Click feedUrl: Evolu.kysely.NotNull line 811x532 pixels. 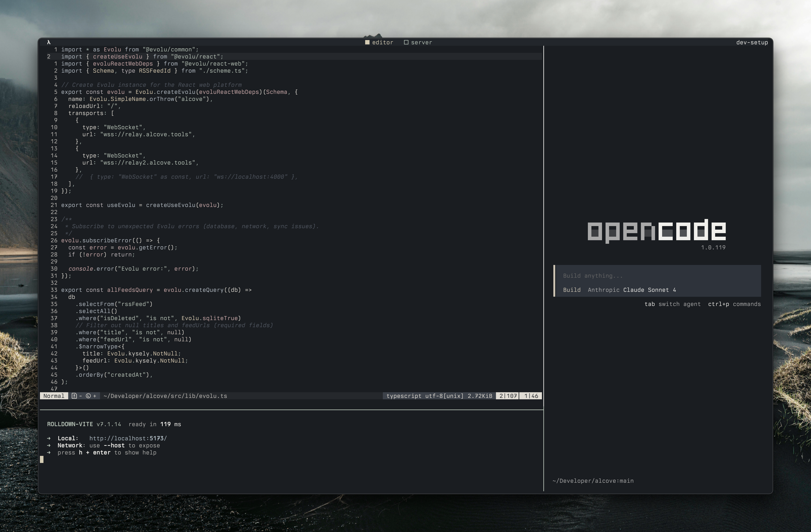(135, 361)
